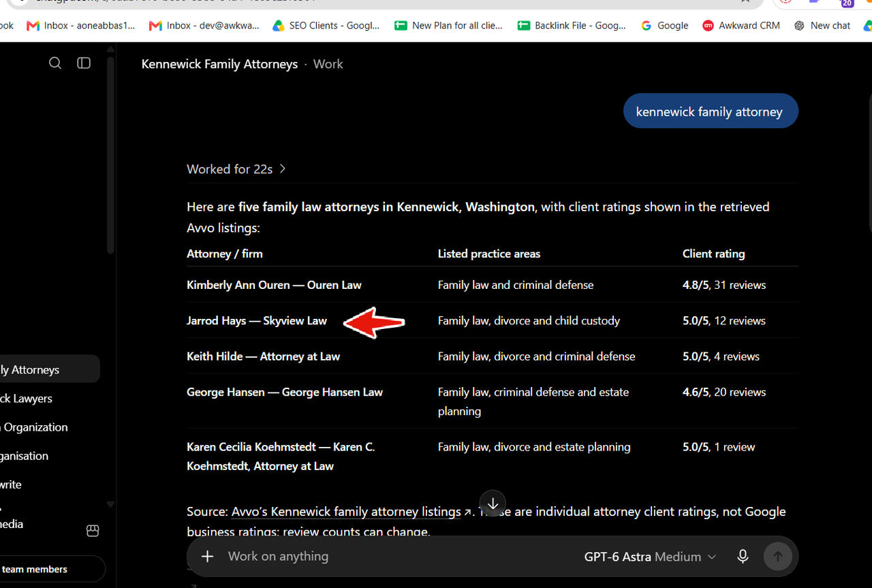The width and height of the screenshot is (872, 588).
Task: Activate the microphone dictation icon
Action: (x=743, y=557)
